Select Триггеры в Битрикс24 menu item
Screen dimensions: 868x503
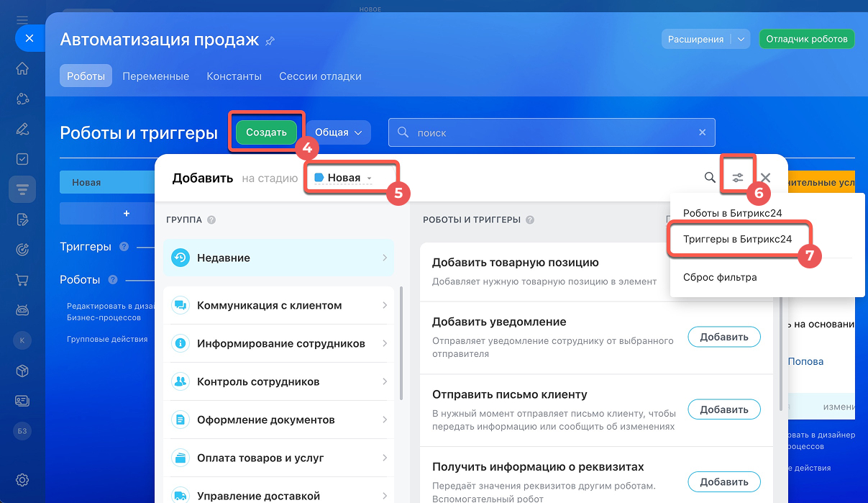737,240
